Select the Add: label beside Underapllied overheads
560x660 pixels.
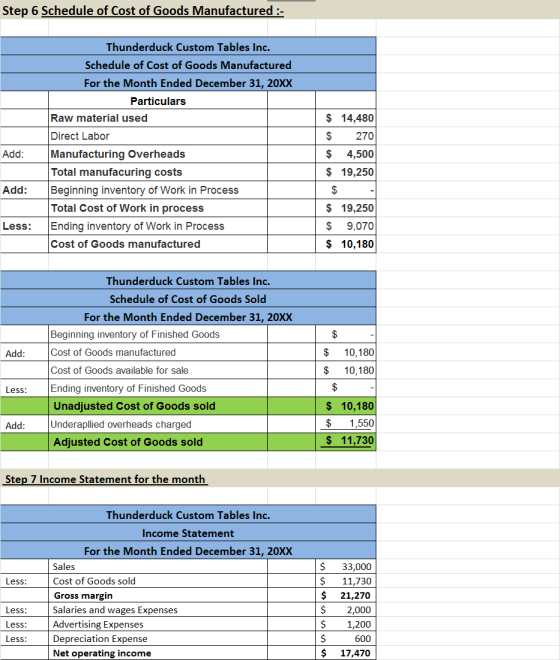(x=15, y=426)
